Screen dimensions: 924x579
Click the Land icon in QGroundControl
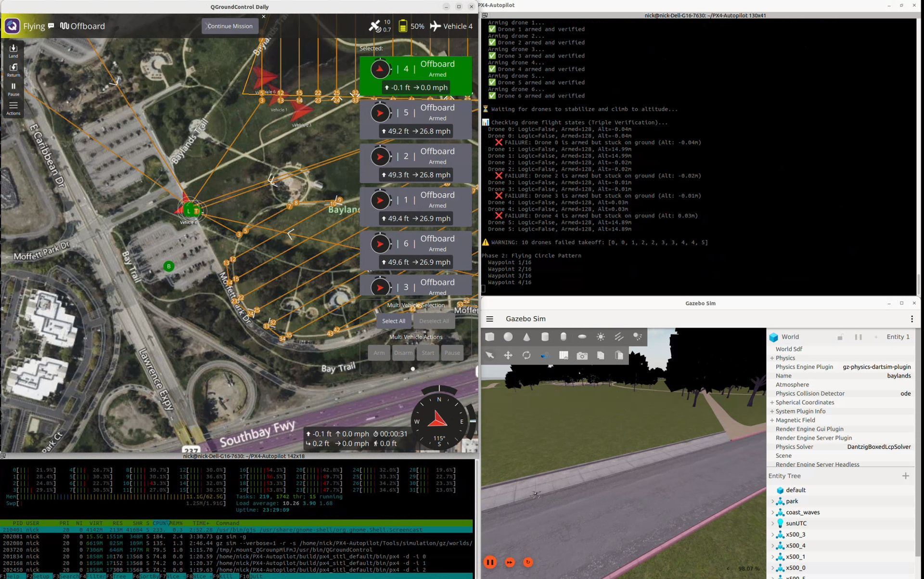[x=13, y=50]
